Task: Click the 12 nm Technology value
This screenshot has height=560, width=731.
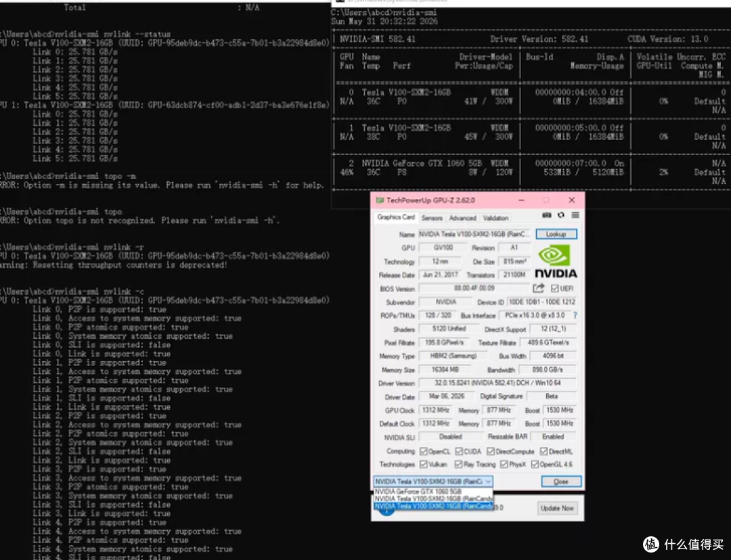Action: click(440, 261)
